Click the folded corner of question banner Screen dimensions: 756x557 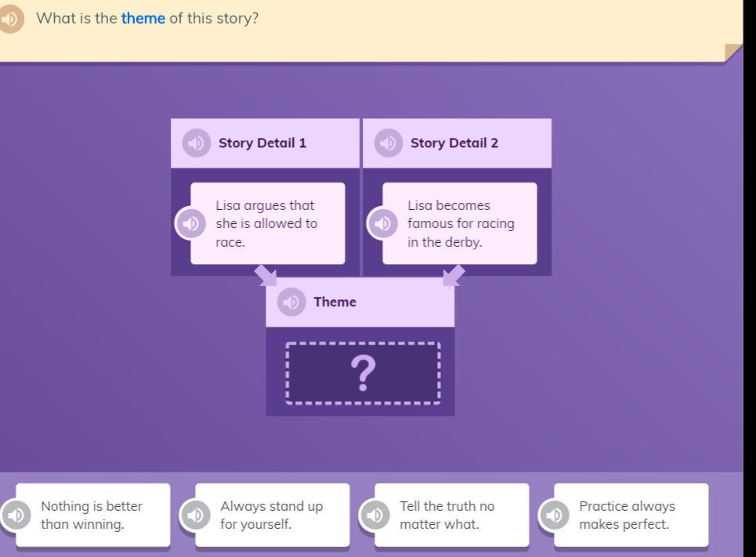click(x=732, y=52)
